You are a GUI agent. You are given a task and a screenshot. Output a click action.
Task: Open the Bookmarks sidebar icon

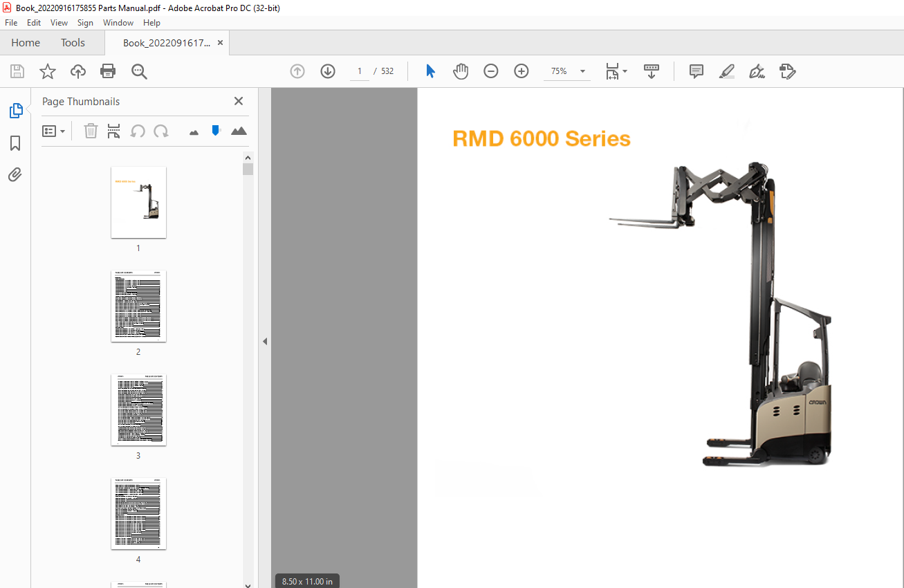pos(15,143)
